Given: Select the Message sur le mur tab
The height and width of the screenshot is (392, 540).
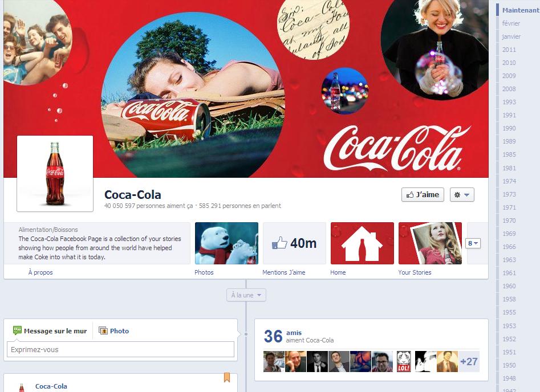Looking at the screenshot, I should tap(50, 331).
